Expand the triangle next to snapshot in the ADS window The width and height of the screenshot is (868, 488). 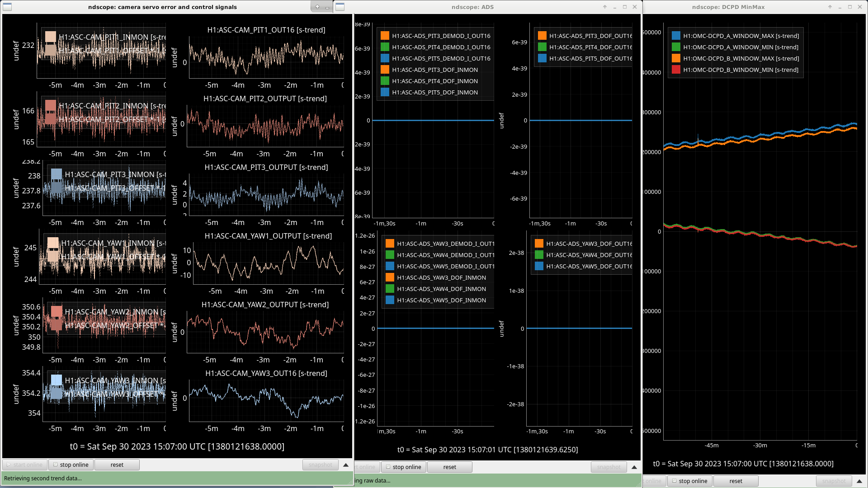[634, 467]
